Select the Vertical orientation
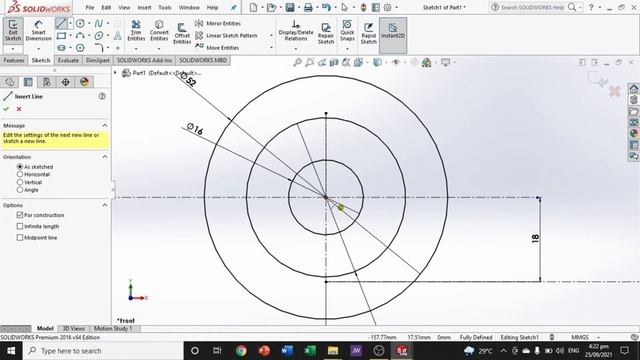 click(20, 182)
